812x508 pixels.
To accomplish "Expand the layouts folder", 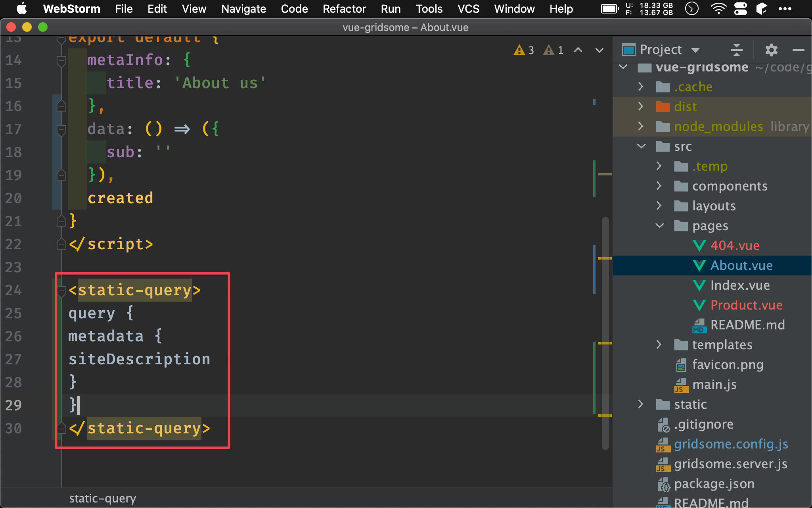I will pyautogui.click(x=659, y=206).
